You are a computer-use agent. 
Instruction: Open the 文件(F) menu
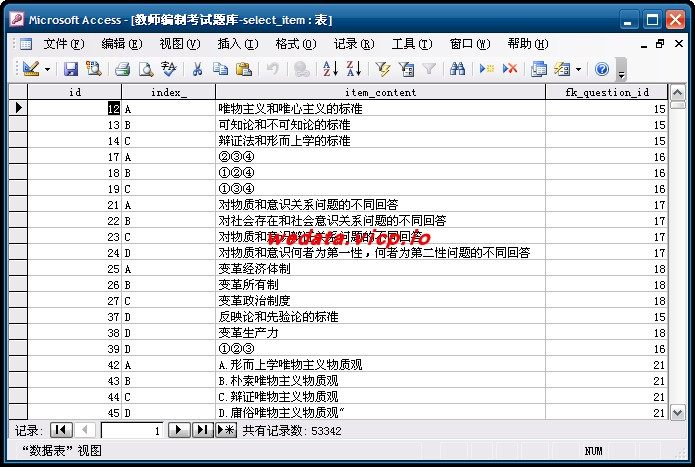coord(63,44)
